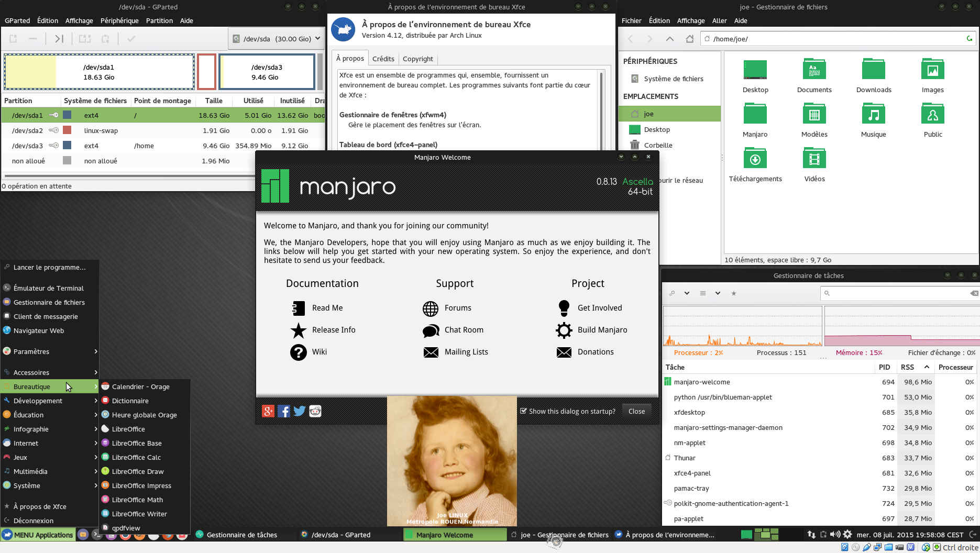Image resolution: width=980 pixels, height=553 pixels.
Task: Choose Déconnexion in applications menu
Action: pyautogui.click(x=50, y=521)
